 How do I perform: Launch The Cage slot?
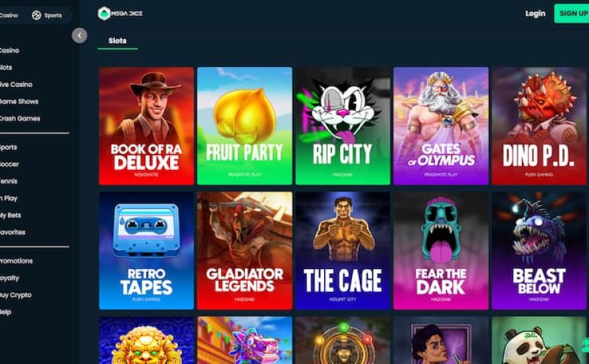343,251
